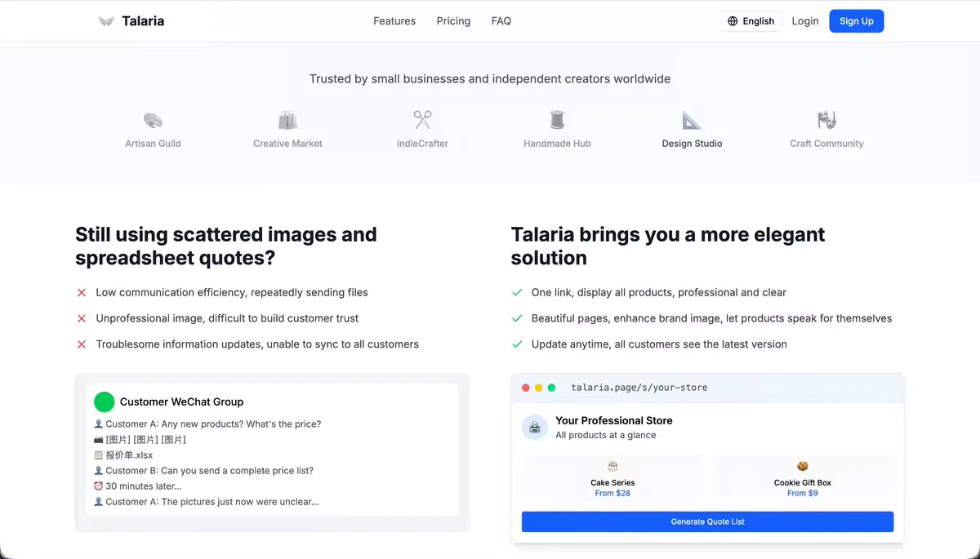Click the cookie icon above Cookie Gift Box

point(803,466)
